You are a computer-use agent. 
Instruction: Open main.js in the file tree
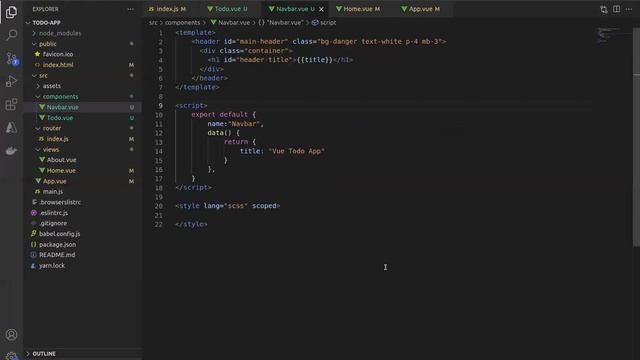click(x=82, y=191)
